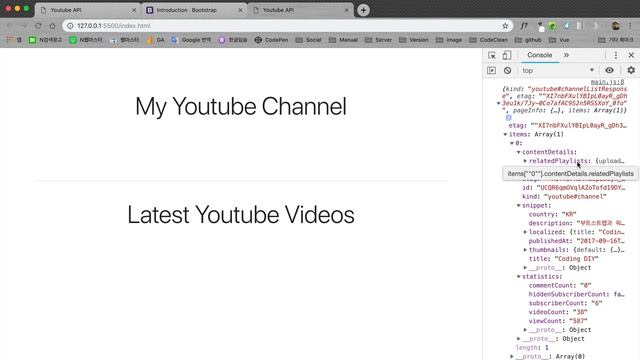Select the viewCount: "587" line
Screen dimensions: 640x360
tap(558, 321)
